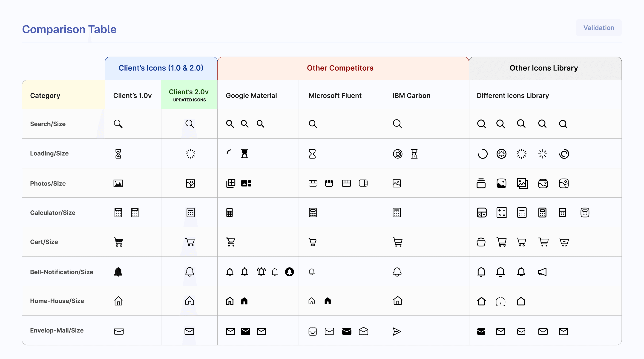Click the Google Material add-photos icon
The height and width of the screenshot is (359, 644).
230,183
